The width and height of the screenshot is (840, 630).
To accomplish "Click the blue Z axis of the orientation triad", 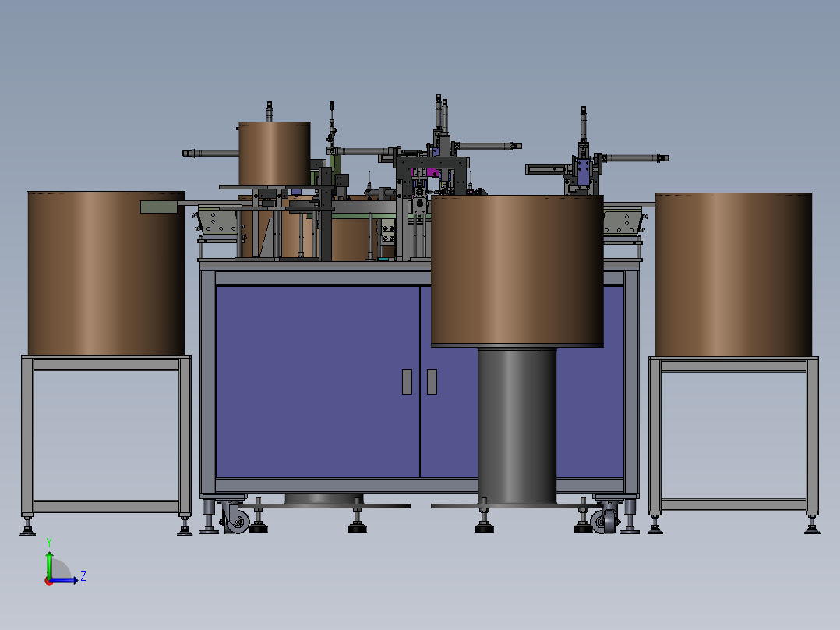I will coord(64,579).
